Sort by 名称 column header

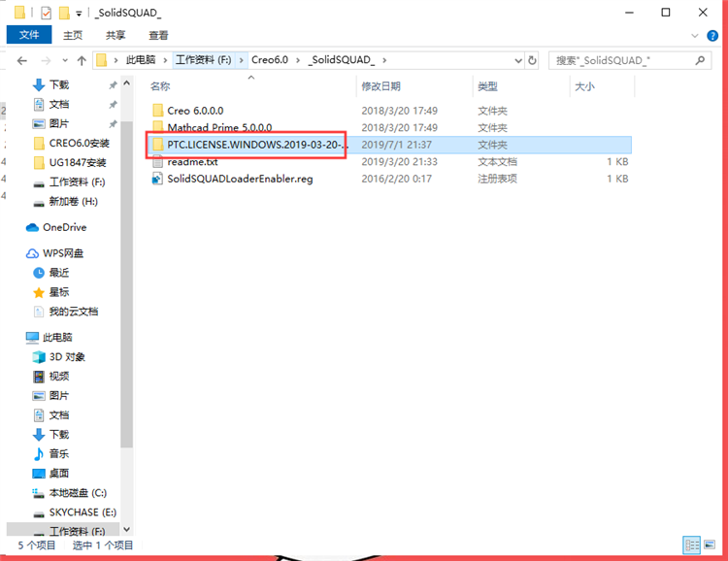(x=160, y=86)
